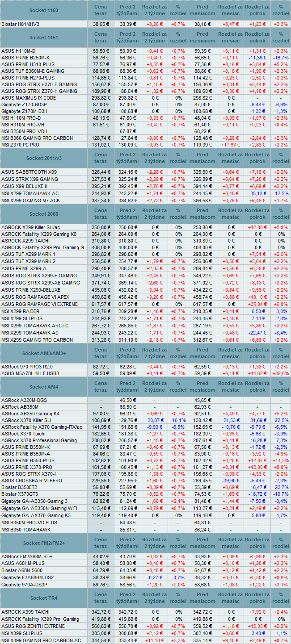
Task: Click Biostar A68N-5600 product name
Action: coord(22,570)
